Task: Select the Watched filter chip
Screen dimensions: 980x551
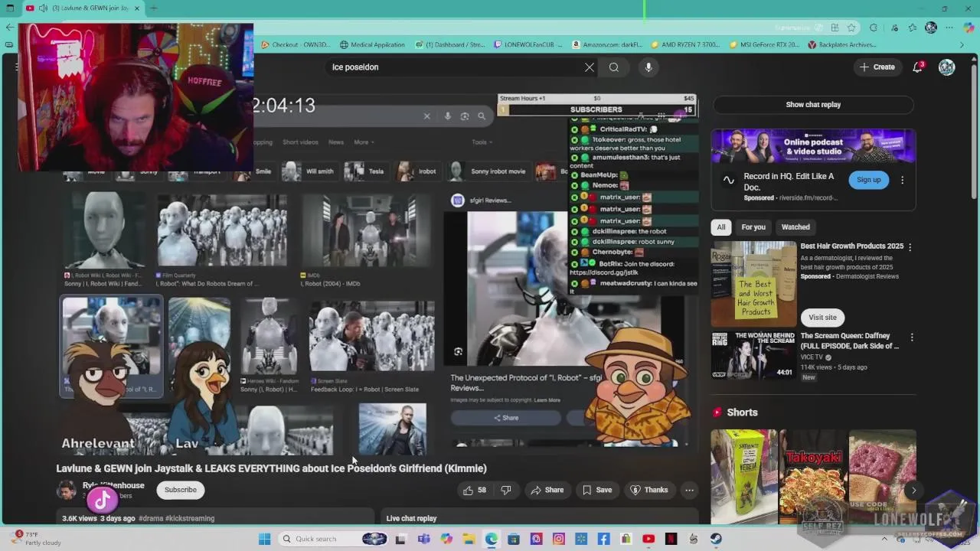Action: click(795, 227)
